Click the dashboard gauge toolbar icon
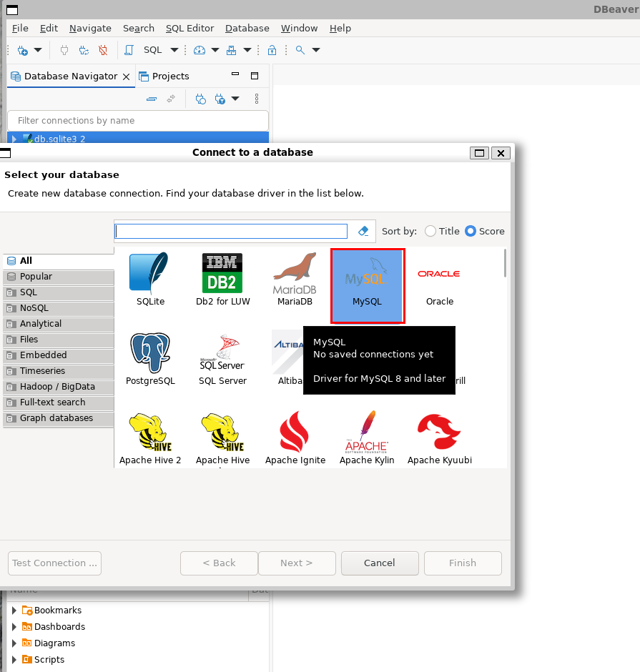The height and width of the screenshot is (672, 640). pyautogui.click(x=200, y=50)
